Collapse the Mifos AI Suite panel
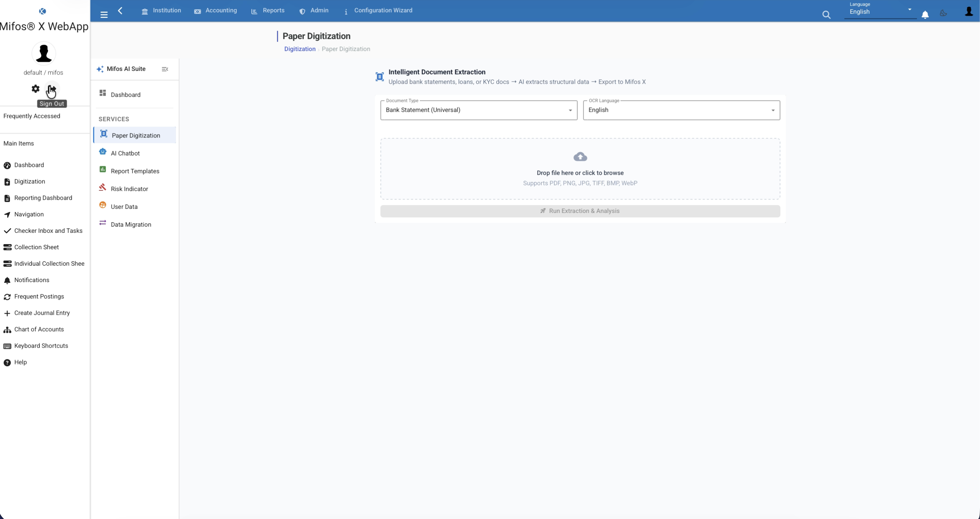This screenshot has width=980, height=519. [x=165, y=69]
